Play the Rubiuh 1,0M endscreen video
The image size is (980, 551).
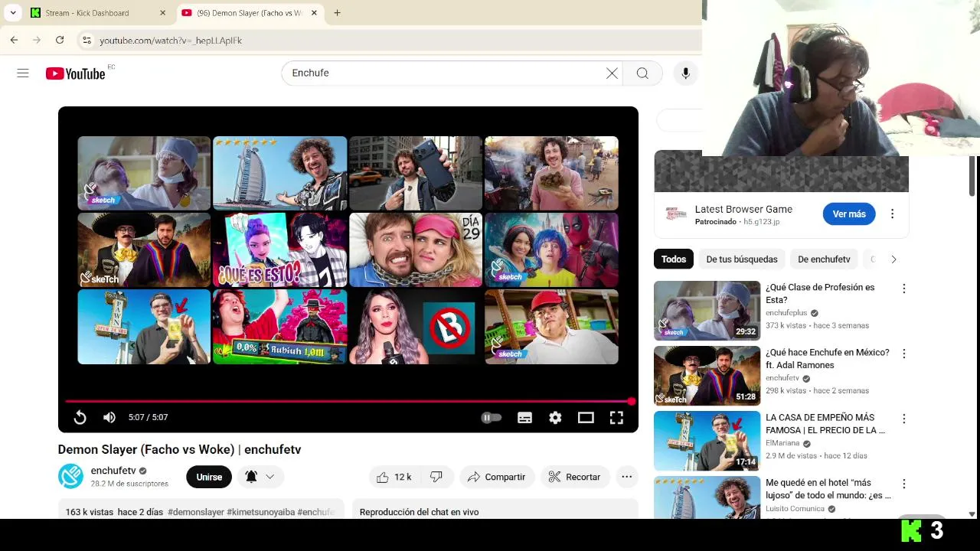[279, 326]
